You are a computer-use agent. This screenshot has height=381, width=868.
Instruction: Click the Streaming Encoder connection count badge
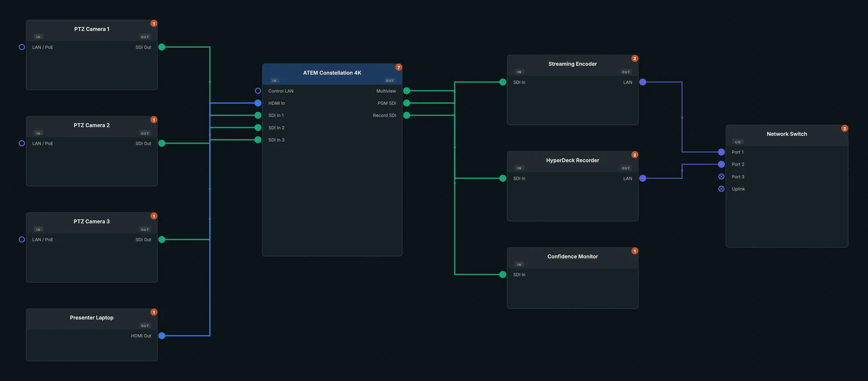click(x=635, y=59)
